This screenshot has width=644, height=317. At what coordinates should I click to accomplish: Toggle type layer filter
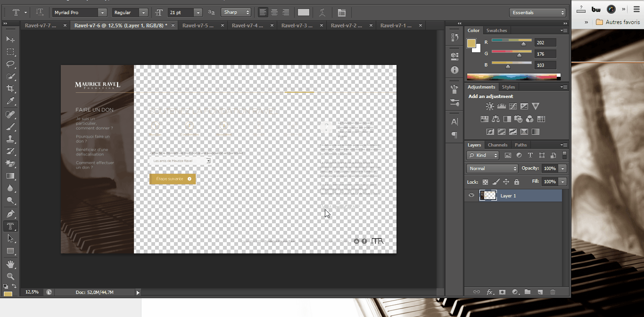coord(530,155)
